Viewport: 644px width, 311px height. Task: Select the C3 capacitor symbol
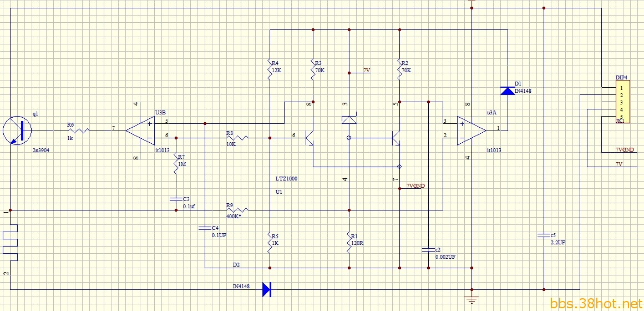click(x=176, y=199)
